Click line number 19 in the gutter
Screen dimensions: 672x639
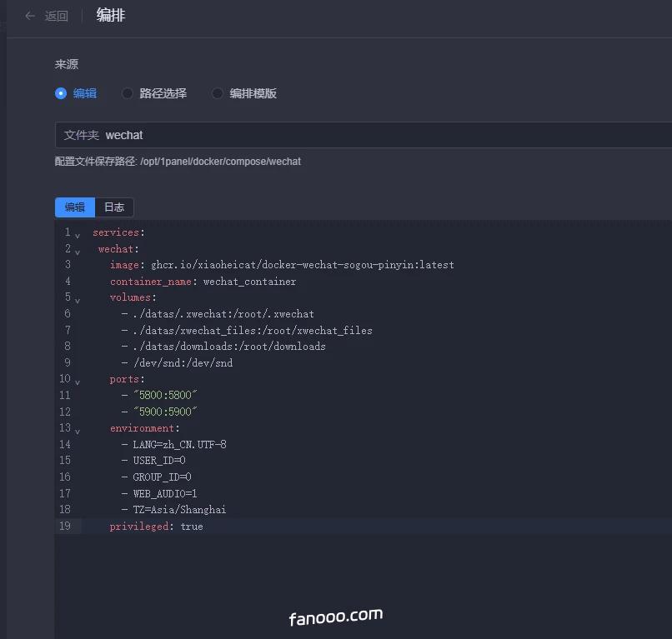[65, 526]
